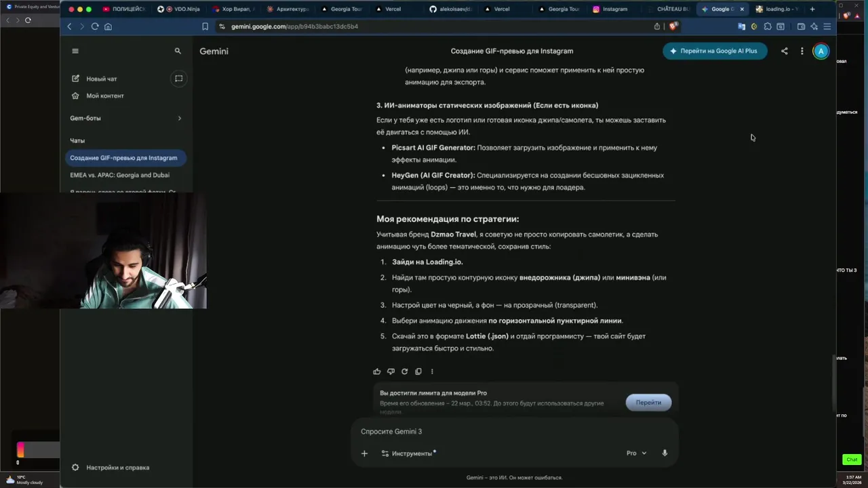Click the share icon in address bar
The height and width of the screenshot is (488, 868).
657,26
